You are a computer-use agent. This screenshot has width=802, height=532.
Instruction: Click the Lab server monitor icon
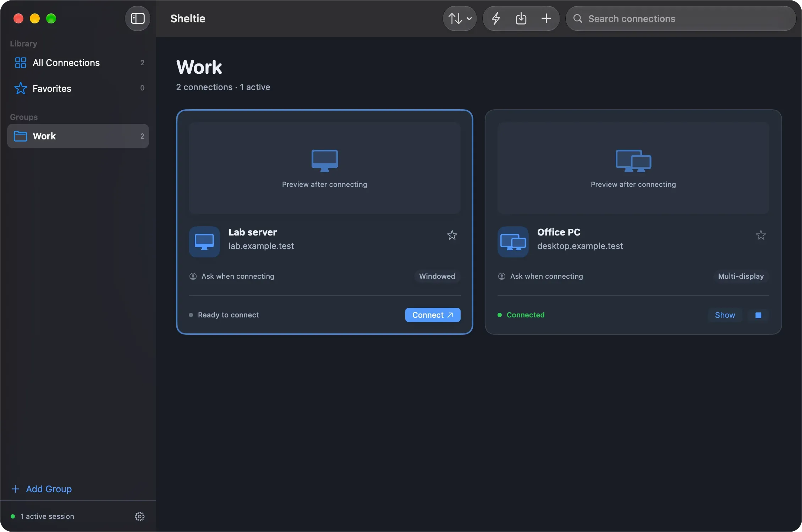coord(204,242)
